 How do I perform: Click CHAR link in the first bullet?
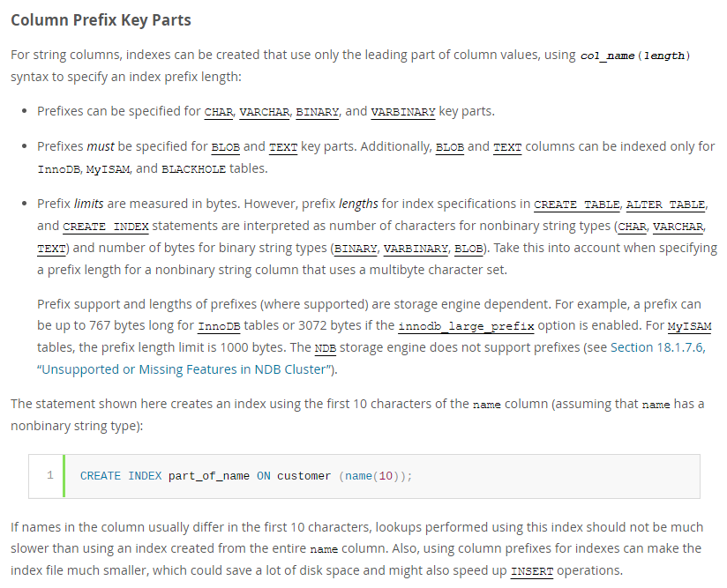pyautogui.click(x=218, y=112)
